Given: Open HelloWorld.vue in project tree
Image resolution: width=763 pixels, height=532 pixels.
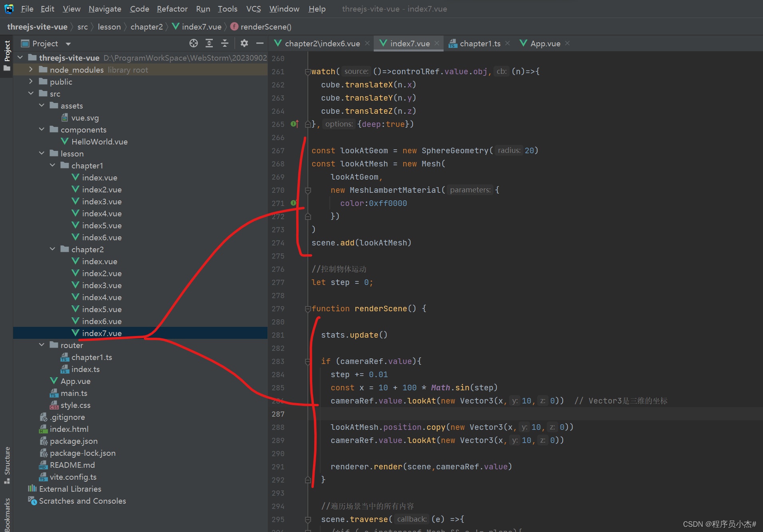Looking at the screenshot, I should [x=94, y=142].
